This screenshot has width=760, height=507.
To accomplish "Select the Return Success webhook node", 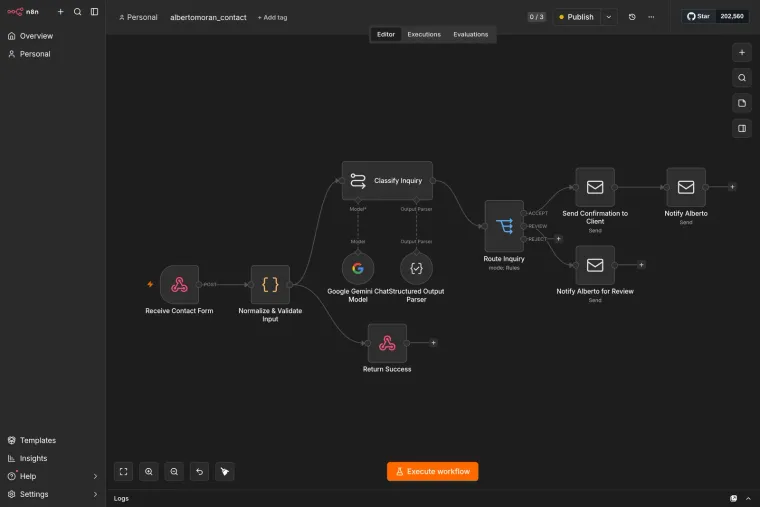I will pyautogui.click(x=387, y=343).
